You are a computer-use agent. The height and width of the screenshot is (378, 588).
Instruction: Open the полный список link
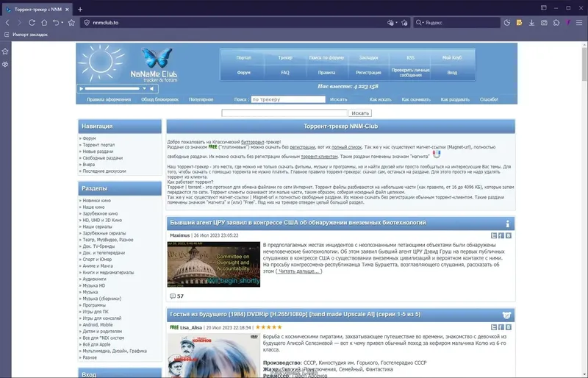(x=346, y=147)
